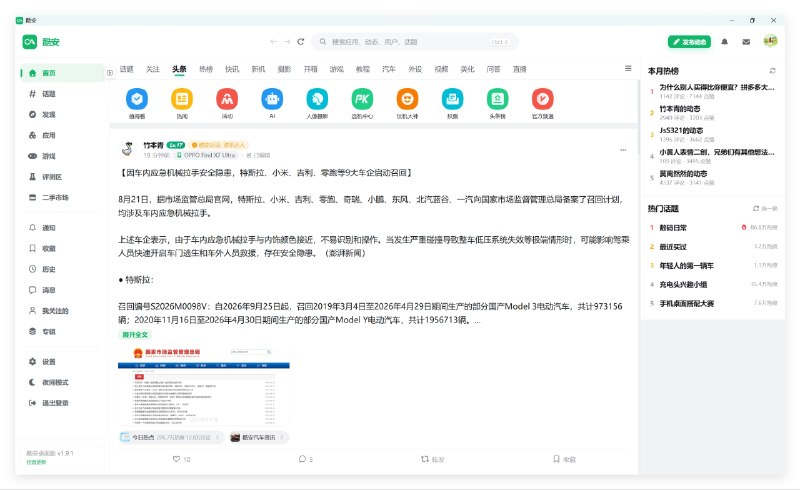Open the 通知 bell sidebar item
The image size is (800, 490).
(x=61, y=228)
